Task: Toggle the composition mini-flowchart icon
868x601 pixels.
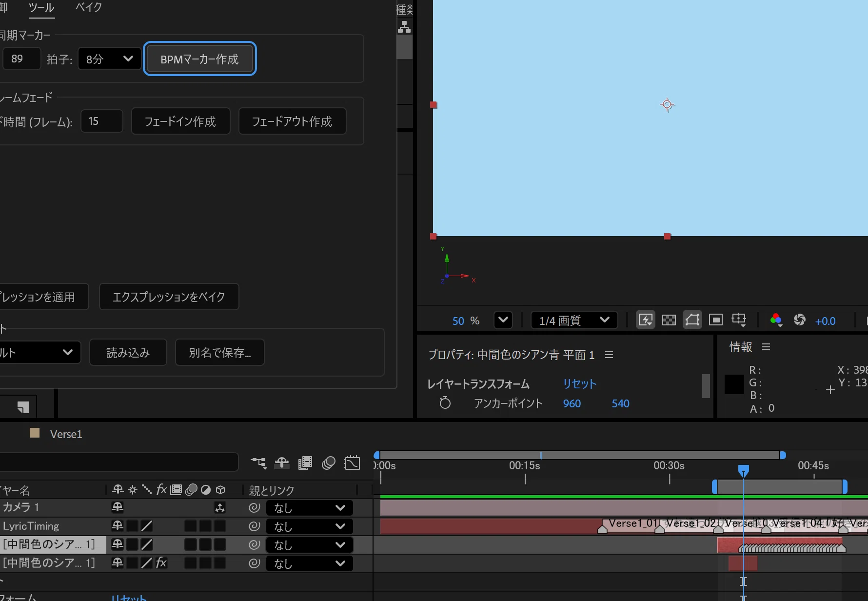Action: click(258, 462)
